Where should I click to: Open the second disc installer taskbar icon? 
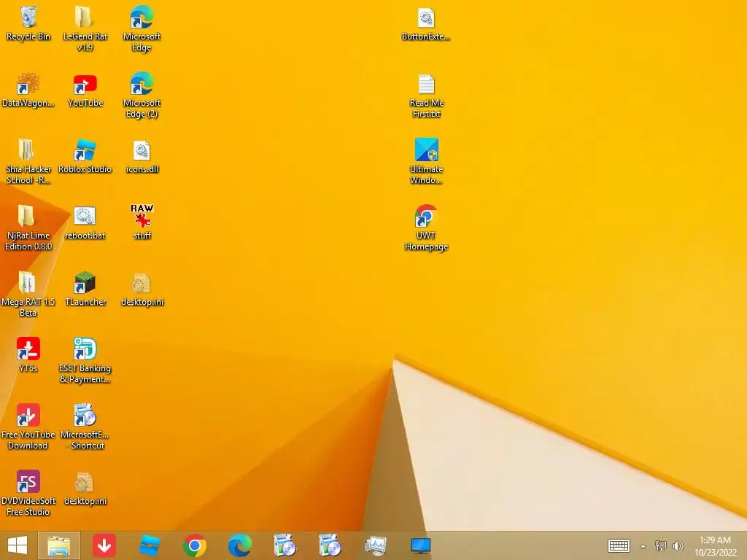click(330, 545)
